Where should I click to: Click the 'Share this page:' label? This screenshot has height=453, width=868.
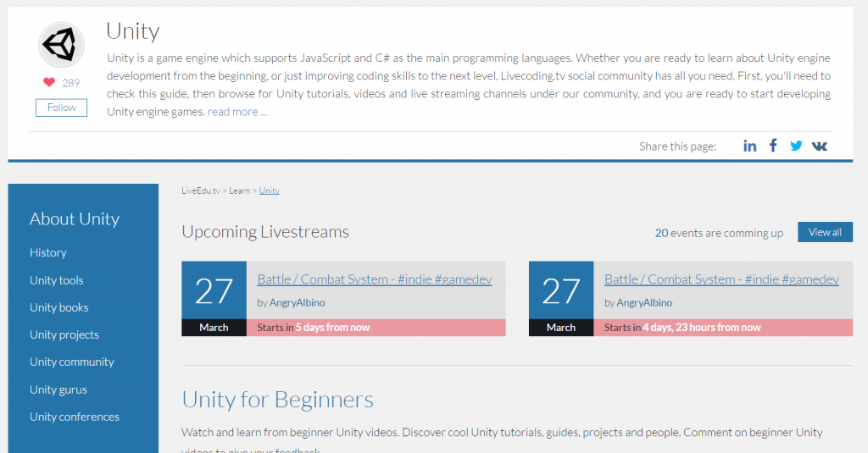[677, 146]
